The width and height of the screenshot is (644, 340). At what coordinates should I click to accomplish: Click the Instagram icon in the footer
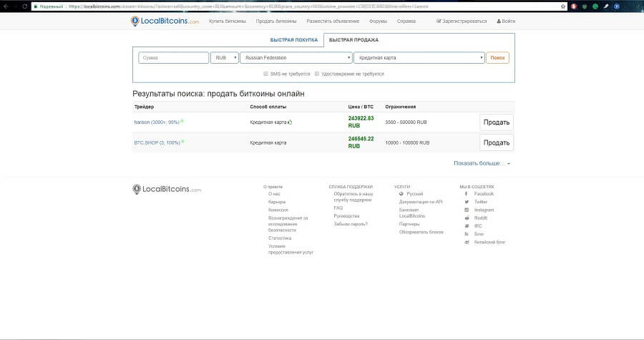(466, 210)
